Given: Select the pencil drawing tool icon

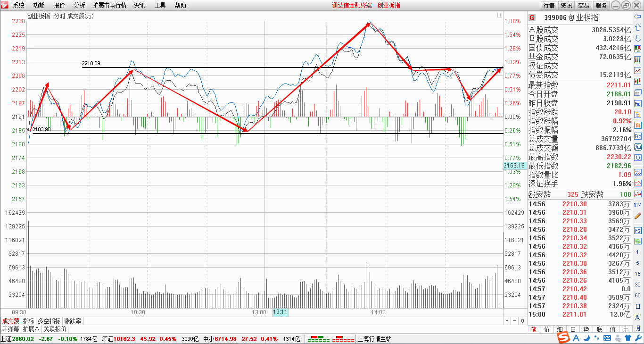Looking at the screenshot, I should tap(637, 216).
